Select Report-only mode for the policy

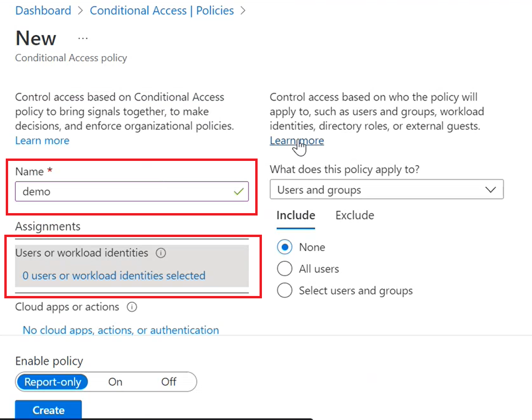click(x=52, y=382)
